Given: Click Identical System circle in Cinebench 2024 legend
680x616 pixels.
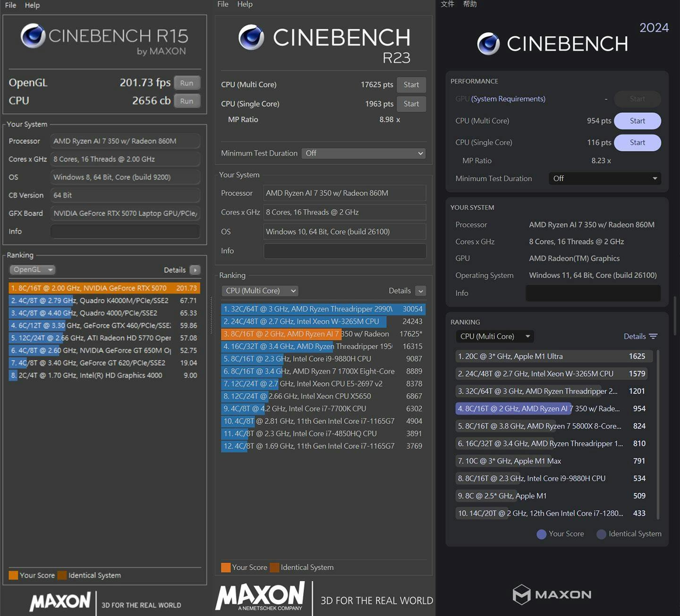Looking at the screenshot, I should (x=601, y=534).
